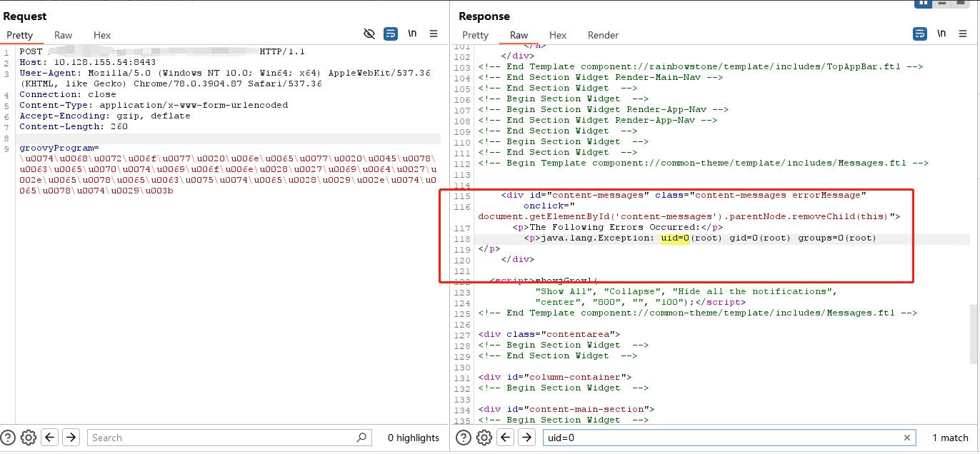This screenshot has height=454, width=980.
Task: Open the help icon under the Request panel
Action: click(9, 438)
